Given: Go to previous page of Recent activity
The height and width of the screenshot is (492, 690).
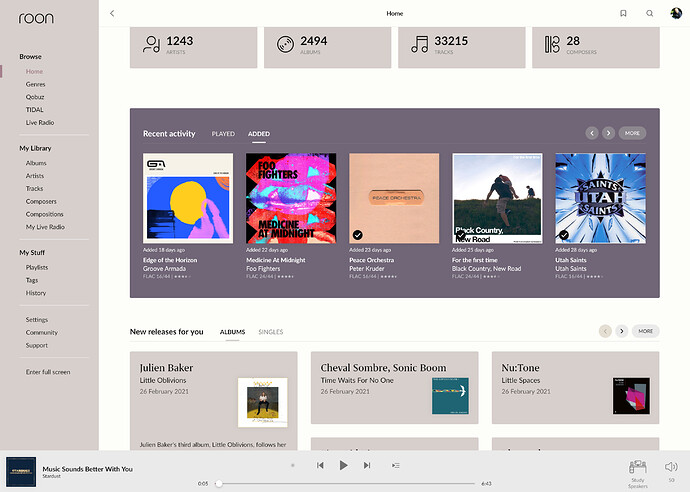Looking at the screenshot, I should (592, 133).
